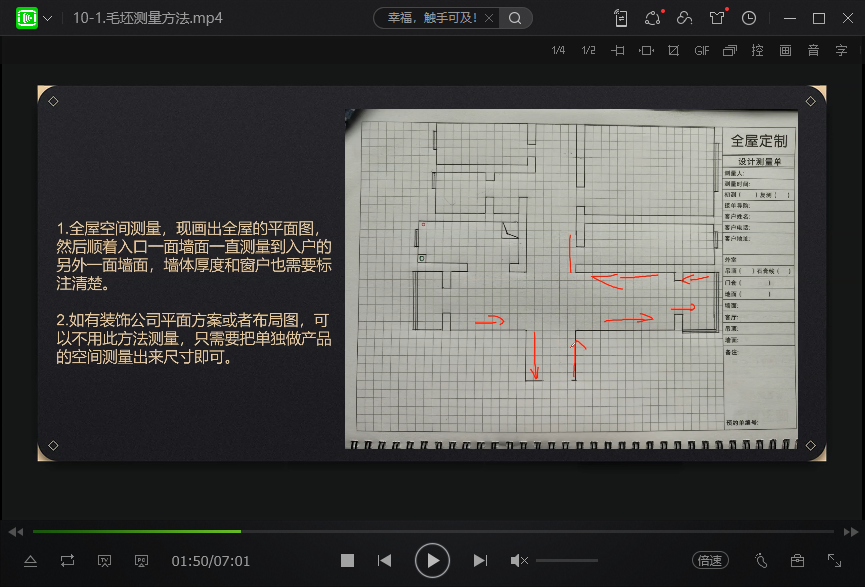Click the 01:50/07:01 time display

(x=211, y=561)
